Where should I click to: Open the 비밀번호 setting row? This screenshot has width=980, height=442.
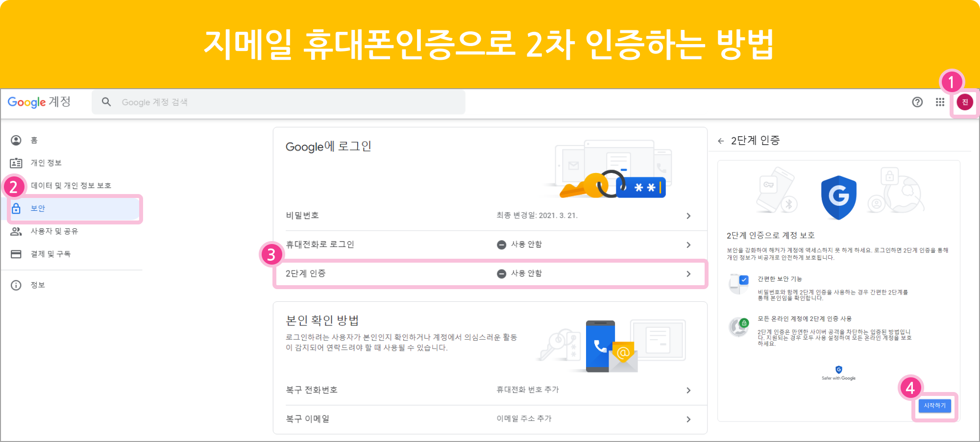coord(490,216)
